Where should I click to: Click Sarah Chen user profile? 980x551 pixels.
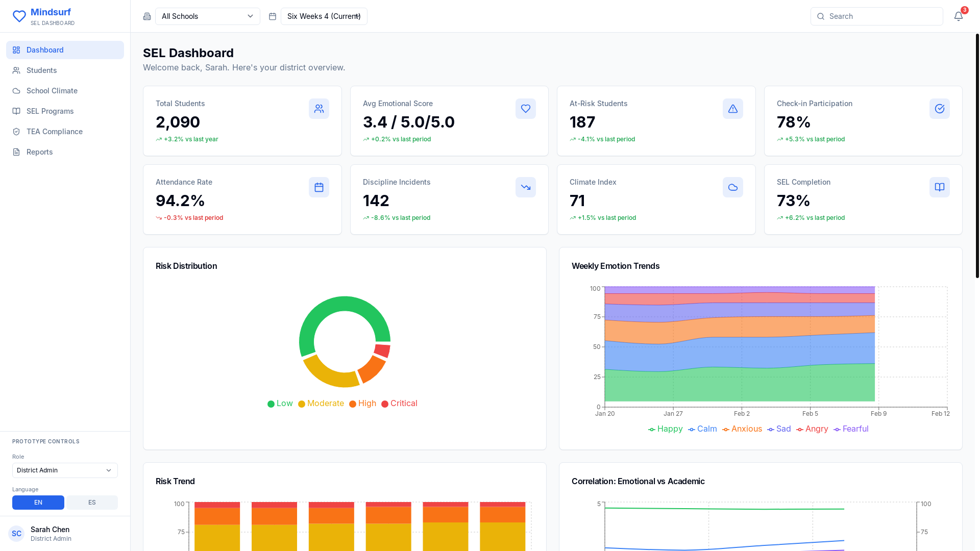50,534
